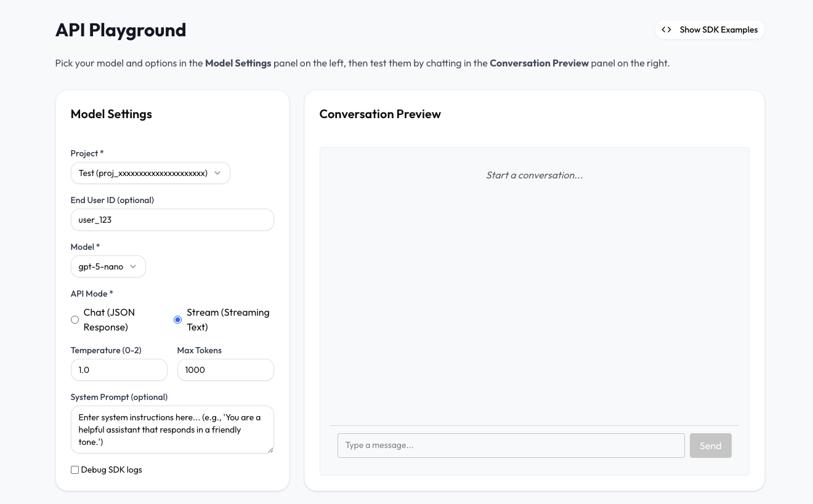This screenshot has height=504, width=813.
Task: Select Chat (JSON Response) radio button
Action: 75,320
